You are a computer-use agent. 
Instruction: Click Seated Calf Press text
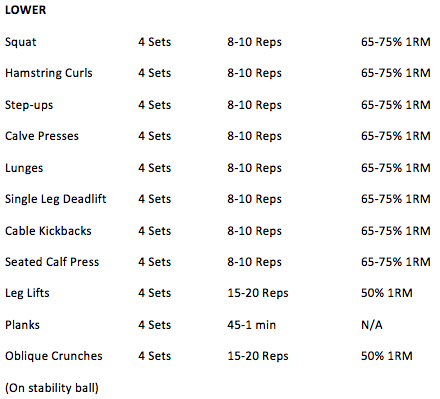pyautogui.click(x=52, y=262)
